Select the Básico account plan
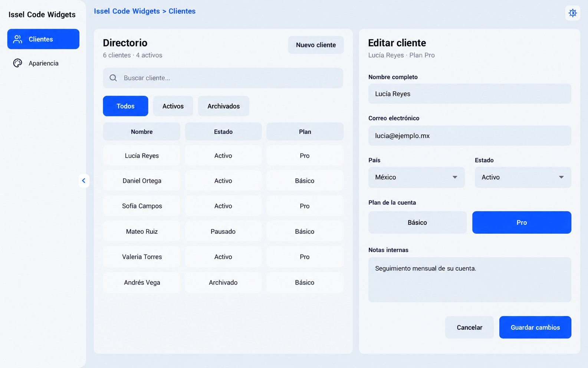Image resolution: width=588 pixels, height=368 pixels. click(417, 223)
